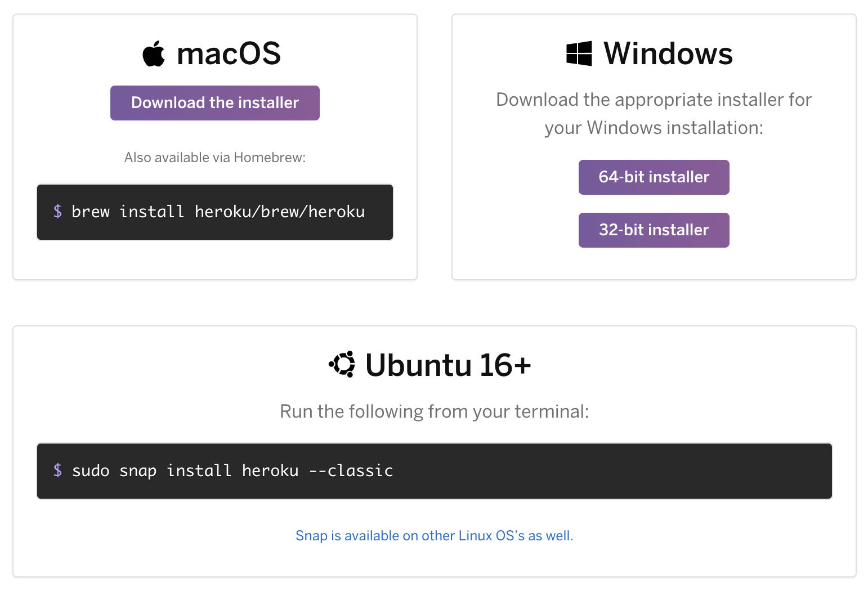The height and width of the screenshot is (591, 868).
Task: Click the Ubuntu 16+ heading text
Action: (448, 365)
